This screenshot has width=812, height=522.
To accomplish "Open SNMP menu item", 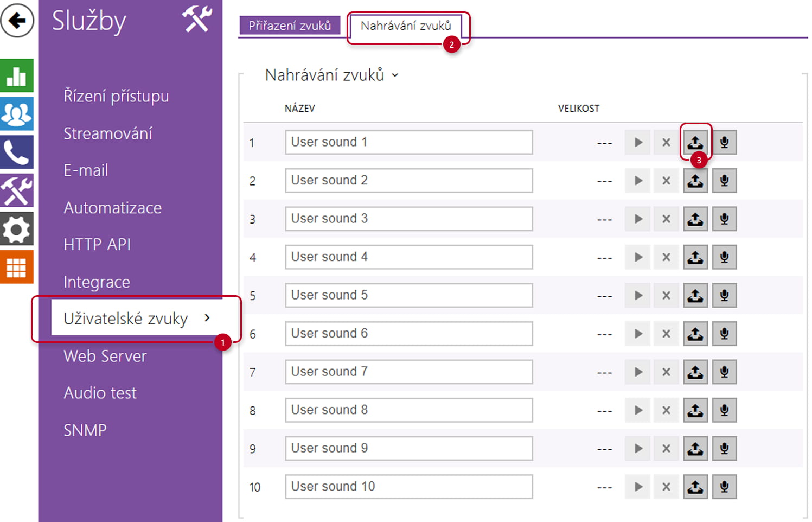I will tap(85, 430).
